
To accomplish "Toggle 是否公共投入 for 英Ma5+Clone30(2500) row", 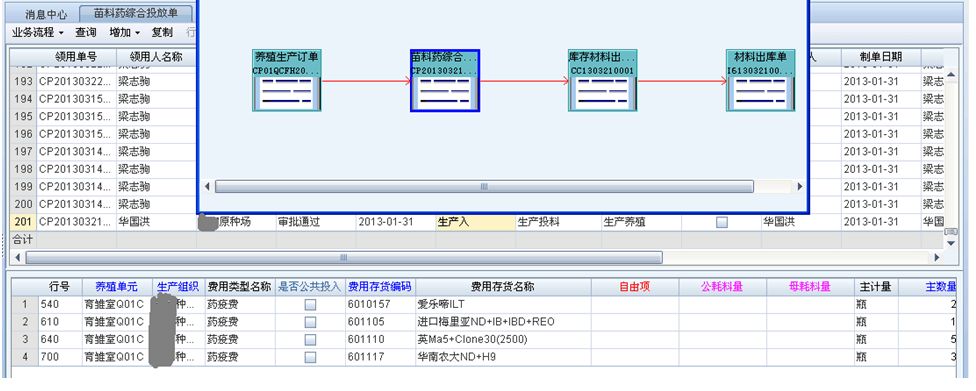I will [x=310, y=339].
